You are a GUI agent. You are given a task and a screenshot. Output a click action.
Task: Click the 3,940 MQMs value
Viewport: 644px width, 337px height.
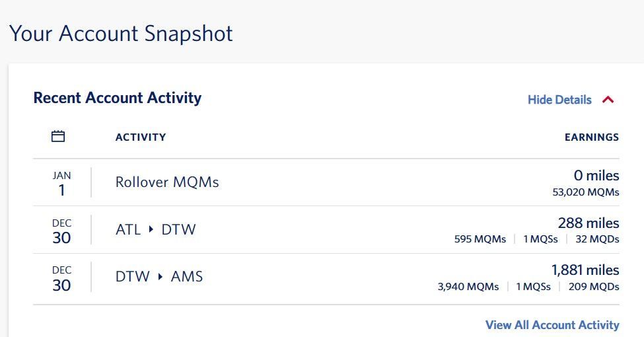(x=468, y=287)
